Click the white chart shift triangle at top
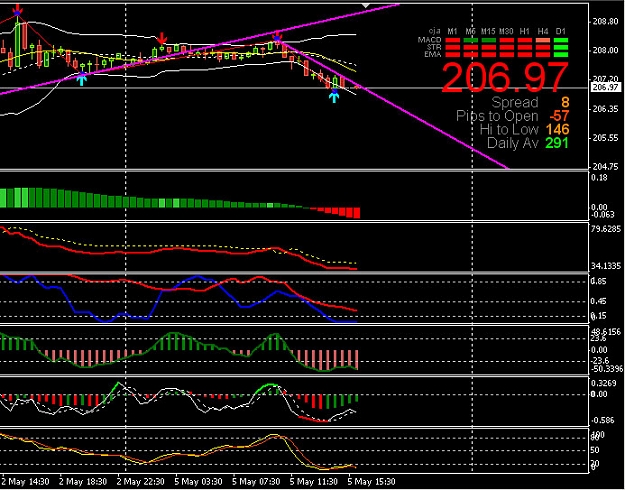 (x=366, y=6)
